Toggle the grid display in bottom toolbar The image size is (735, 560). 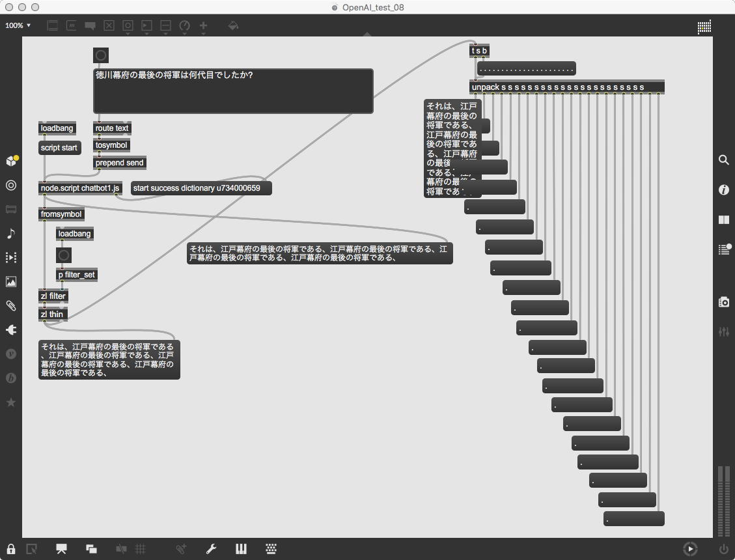[x=140, y=549]
